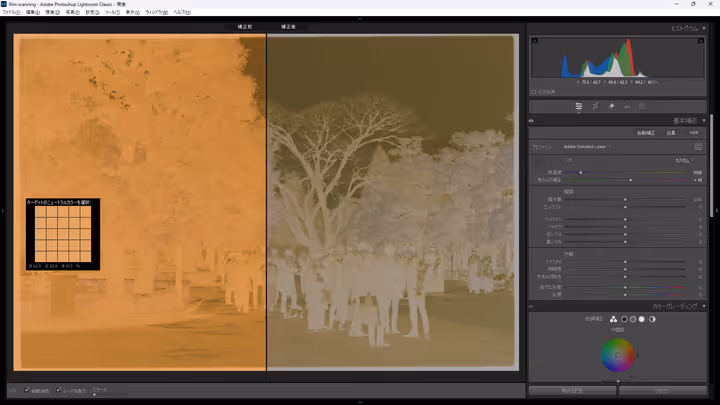720x405 pixels.
Task: Open the File (ファイル) menu
Action: pos(11,12)
